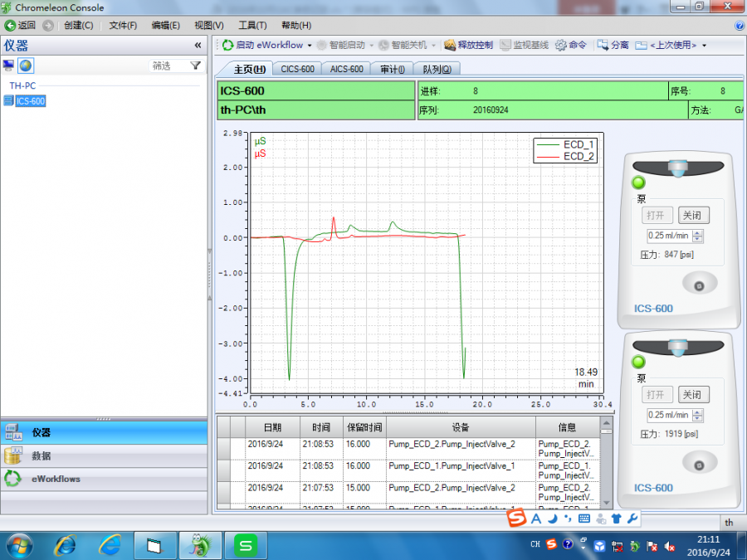Open the 视图(V) menu
This screenshot has height=560, width=747.
[x=208, y=26]
